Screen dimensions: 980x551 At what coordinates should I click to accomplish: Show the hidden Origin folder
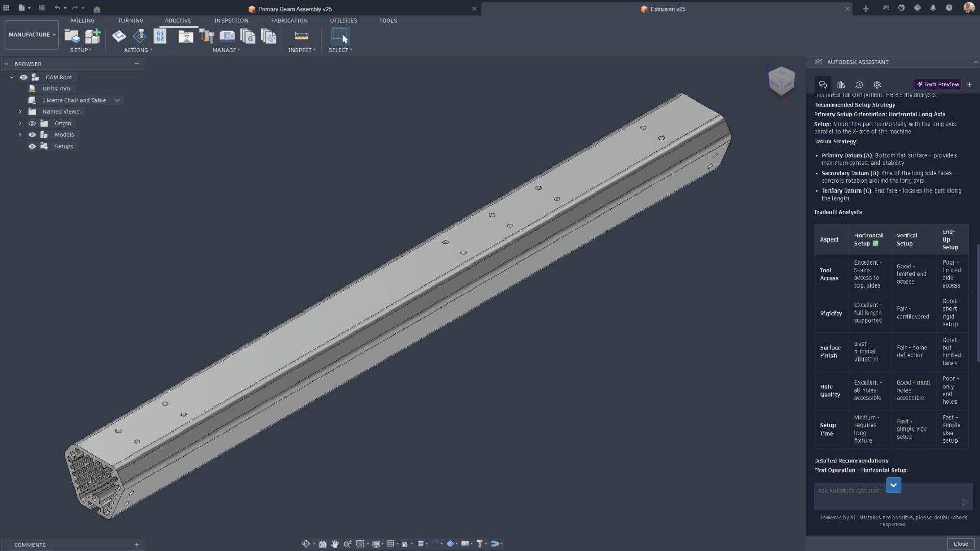coord(32,123)
